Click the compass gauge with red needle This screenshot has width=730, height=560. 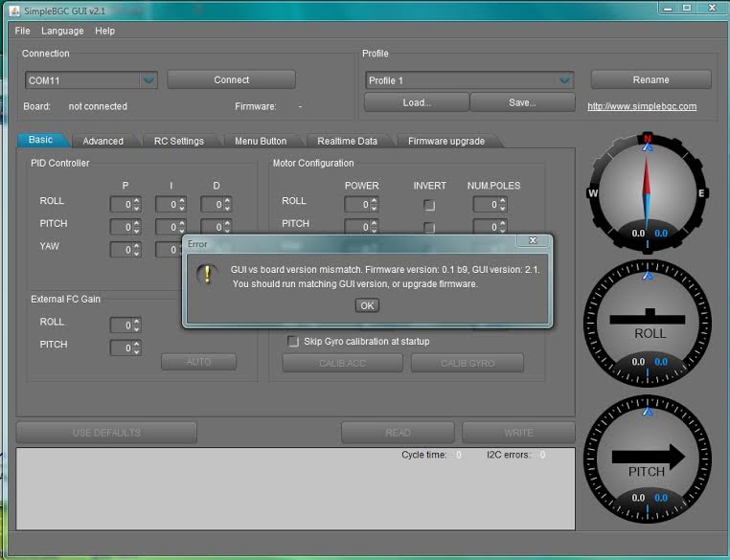648,192
